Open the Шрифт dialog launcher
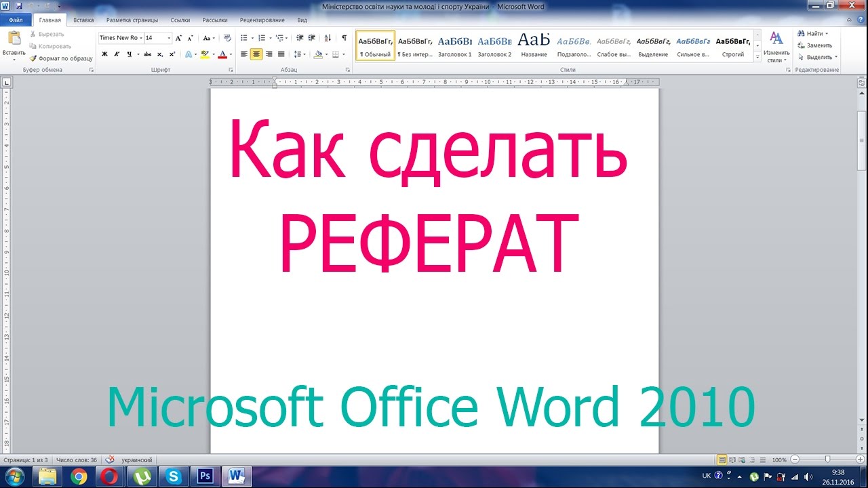This screenshot has height=488, width=868. tap(231, 70)
